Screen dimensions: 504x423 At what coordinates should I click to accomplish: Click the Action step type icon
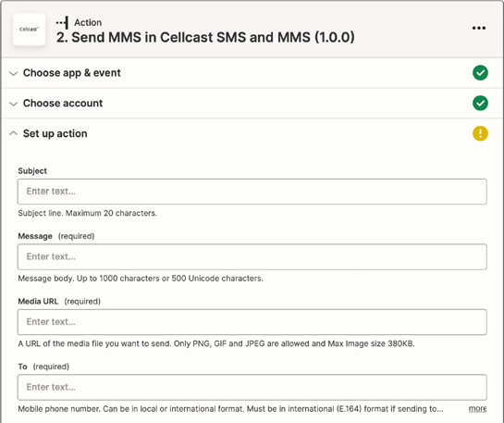[x=62, y=23]
